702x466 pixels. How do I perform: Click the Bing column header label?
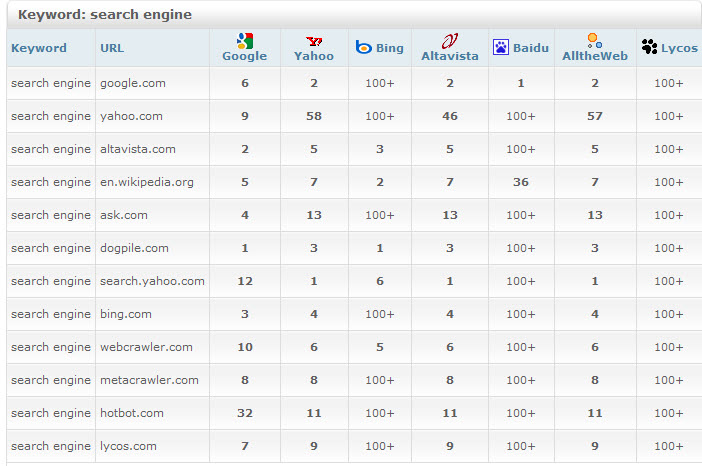(390, 48)
